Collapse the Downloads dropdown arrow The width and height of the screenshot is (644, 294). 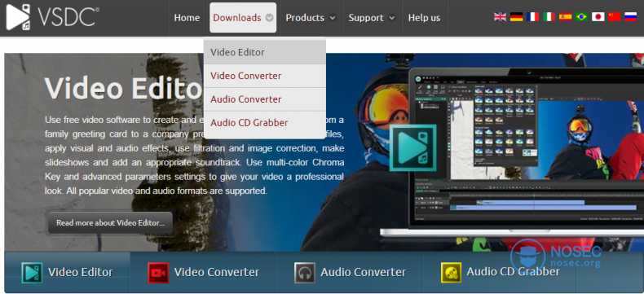point(270,18)
